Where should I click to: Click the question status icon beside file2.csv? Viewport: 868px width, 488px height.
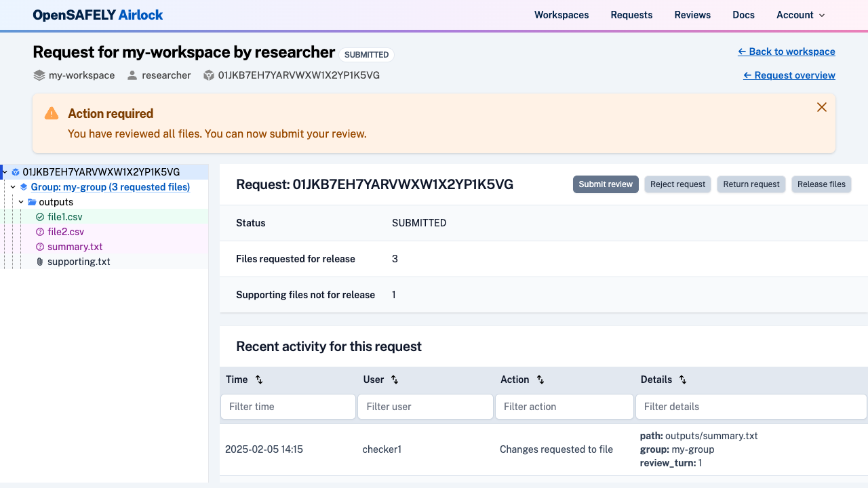tap(40, 232)
